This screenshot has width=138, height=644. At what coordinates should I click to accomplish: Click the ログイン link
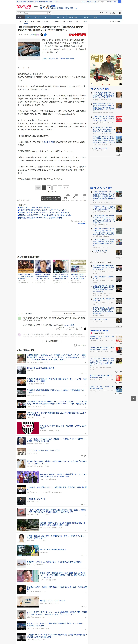pos(42,8)
